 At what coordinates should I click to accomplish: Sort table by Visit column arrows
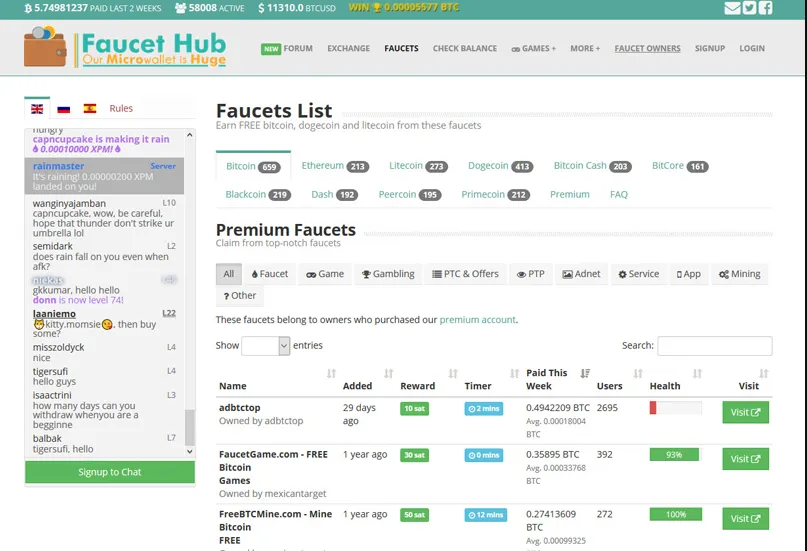(764, 374)
